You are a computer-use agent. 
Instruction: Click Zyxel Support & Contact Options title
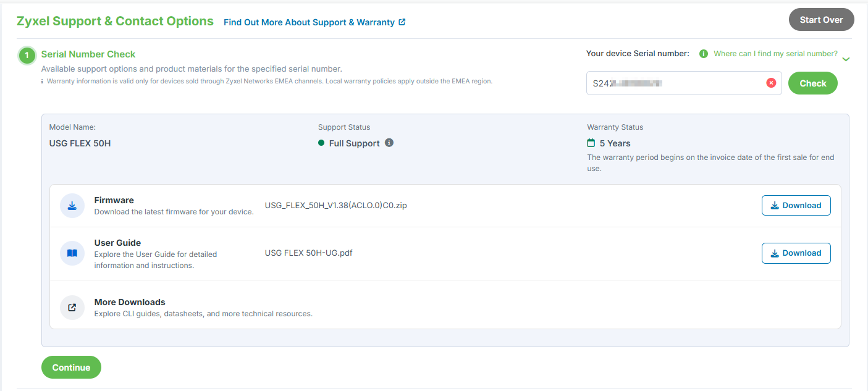coord(115,21)
